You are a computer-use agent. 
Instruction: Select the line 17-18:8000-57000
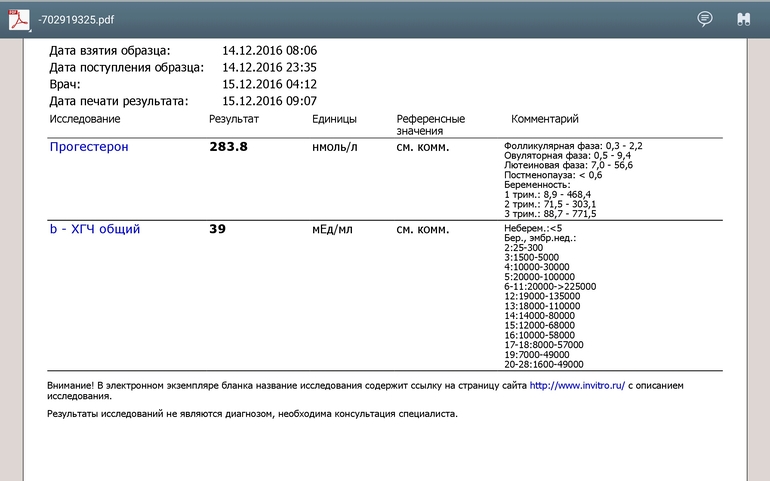click(544, 345)
